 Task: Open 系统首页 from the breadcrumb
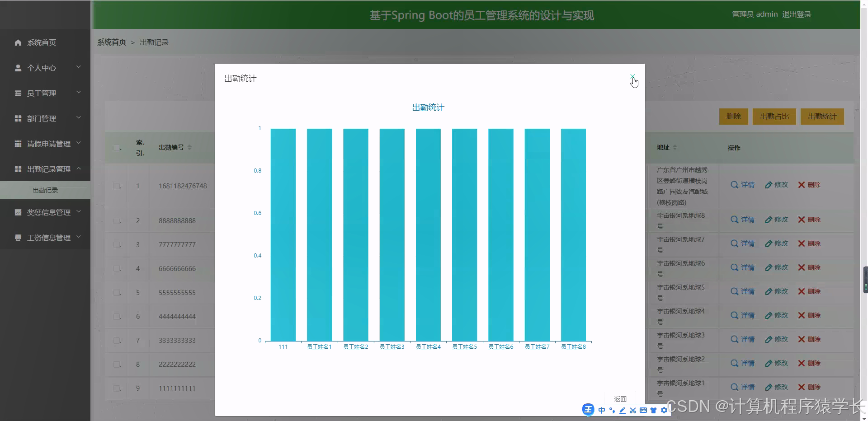point(111,42)
